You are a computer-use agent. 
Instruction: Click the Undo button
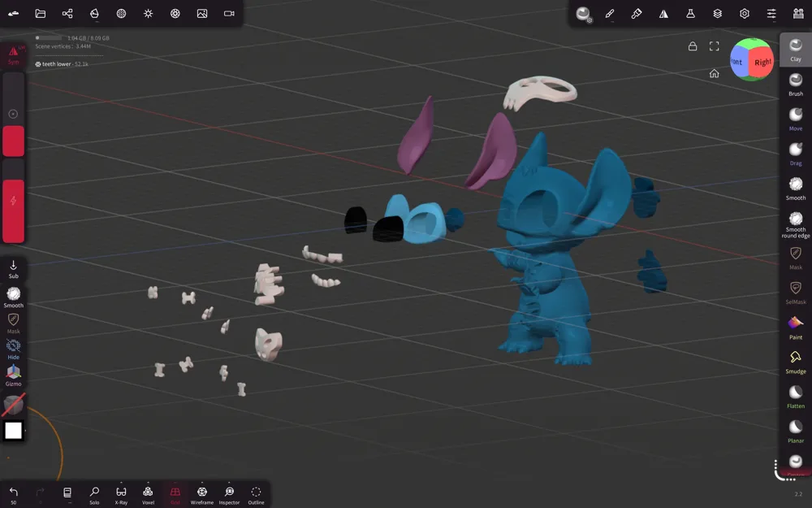click(14, 495)
